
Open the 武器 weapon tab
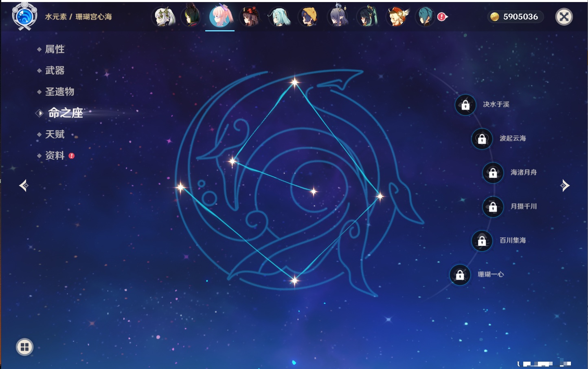[55, 71]
